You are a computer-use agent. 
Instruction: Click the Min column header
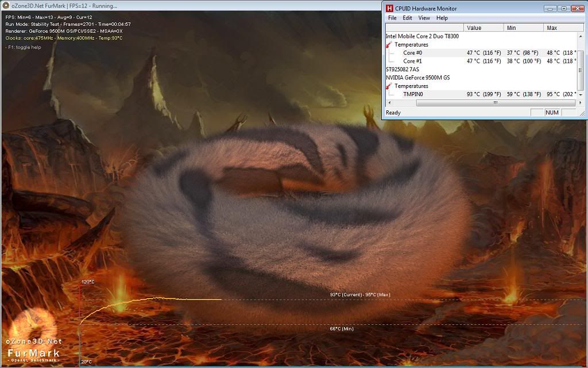[524, 28]
